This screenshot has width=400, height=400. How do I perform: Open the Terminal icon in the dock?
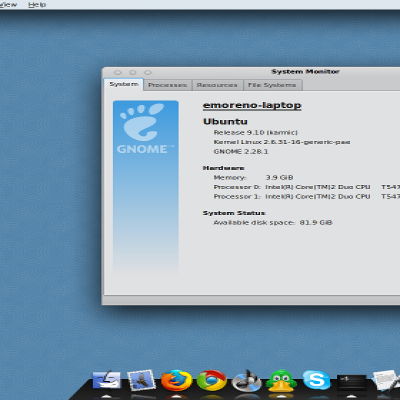tap(351, 382)
